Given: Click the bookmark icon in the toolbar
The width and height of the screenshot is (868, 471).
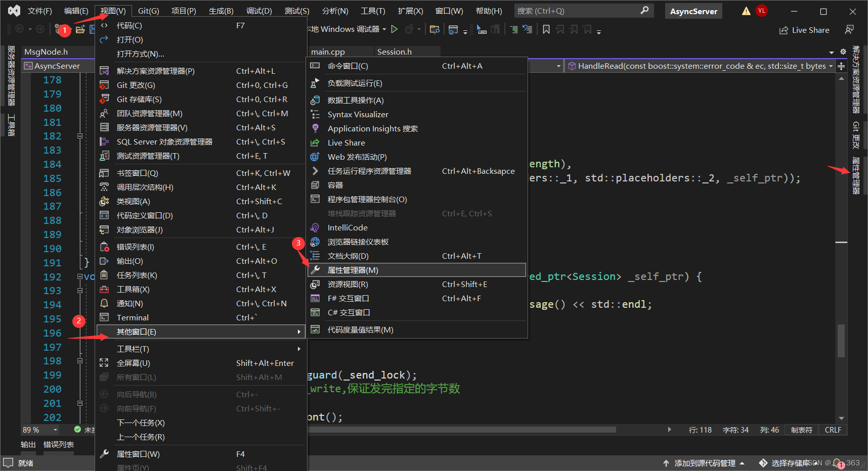Looking at the screenshot, I should click(x=546, y=30).
